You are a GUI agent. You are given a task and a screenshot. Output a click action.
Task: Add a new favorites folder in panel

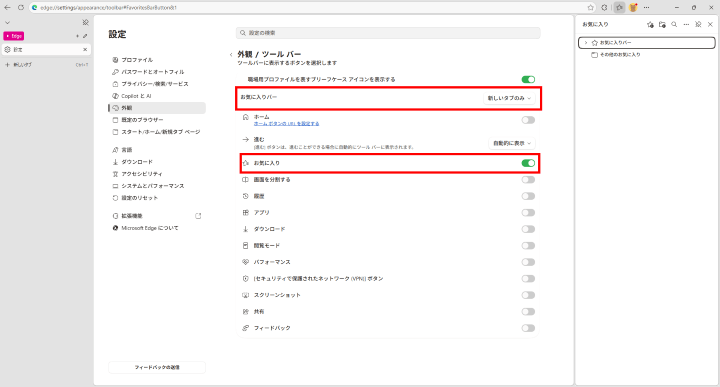[662, 24]
